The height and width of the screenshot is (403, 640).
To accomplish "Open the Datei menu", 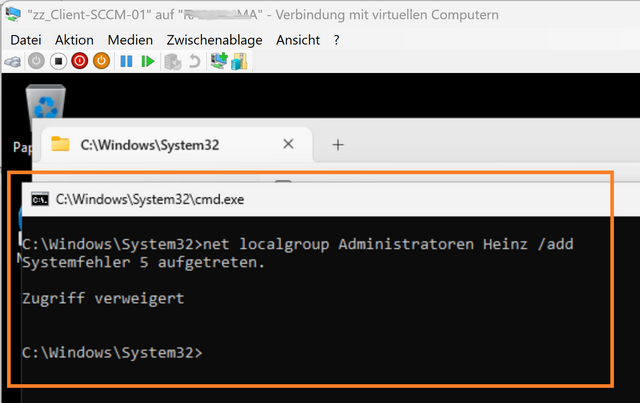I will (x=26, y=40).
